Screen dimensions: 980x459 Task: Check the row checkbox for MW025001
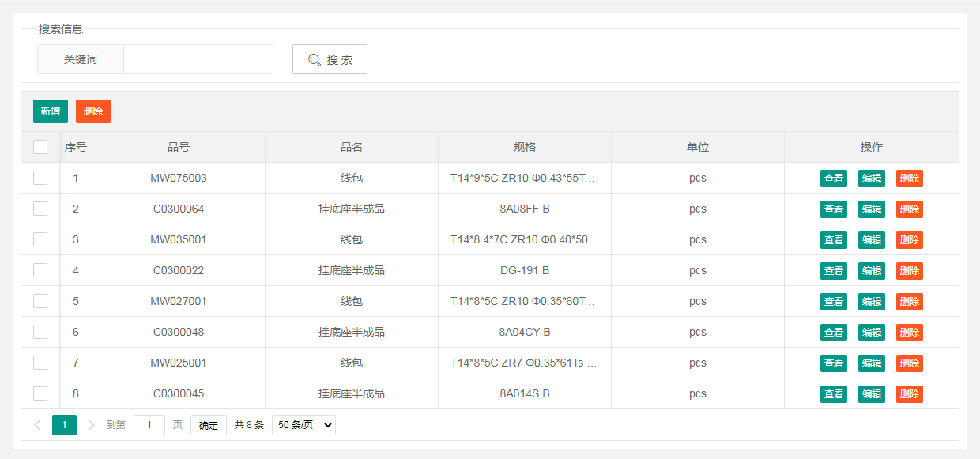click(x=40, y=363)
